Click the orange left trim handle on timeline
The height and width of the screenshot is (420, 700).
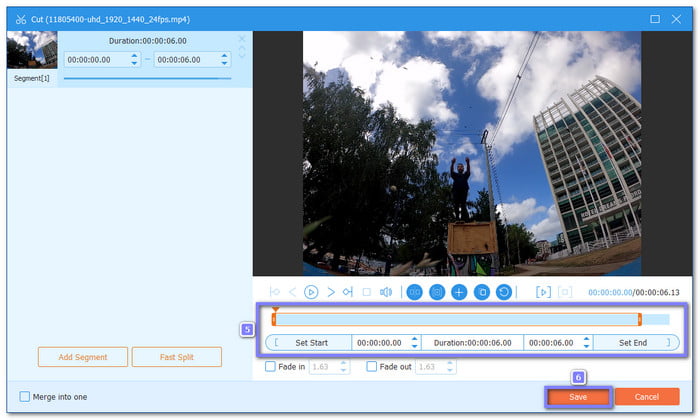click(x=274, y=319)
